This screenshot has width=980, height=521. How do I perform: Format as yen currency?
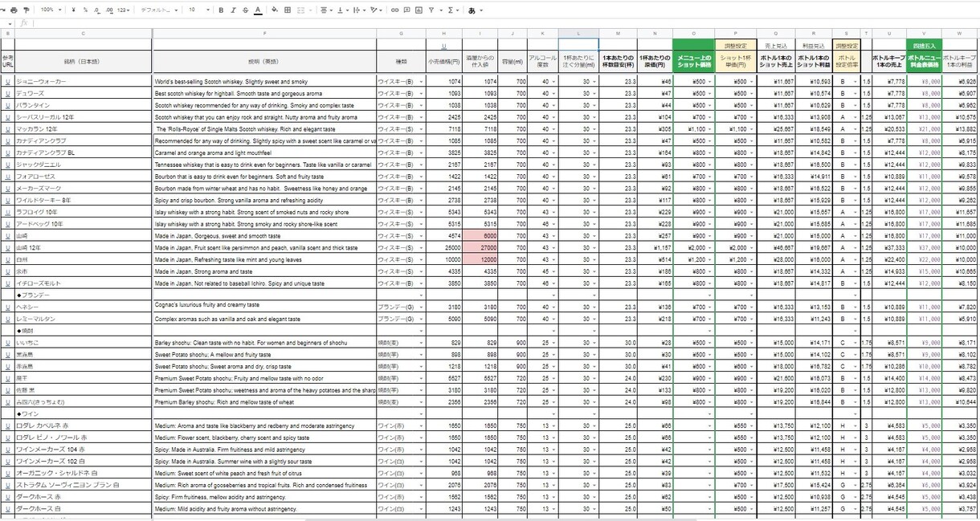point(73,10)
